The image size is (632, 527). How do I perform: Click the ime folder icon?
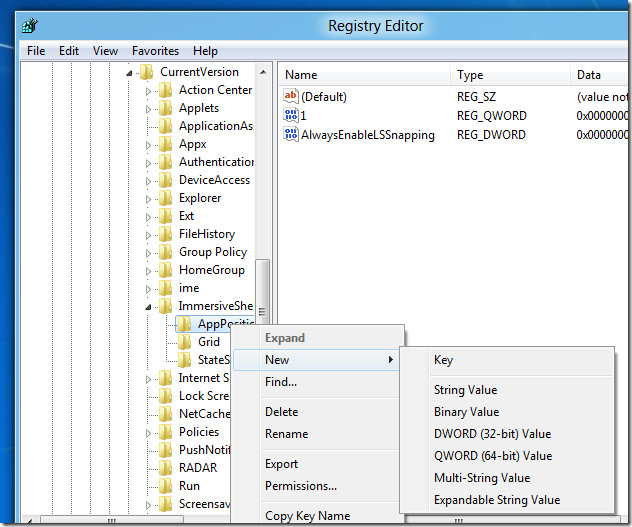[x=165, y=288]
